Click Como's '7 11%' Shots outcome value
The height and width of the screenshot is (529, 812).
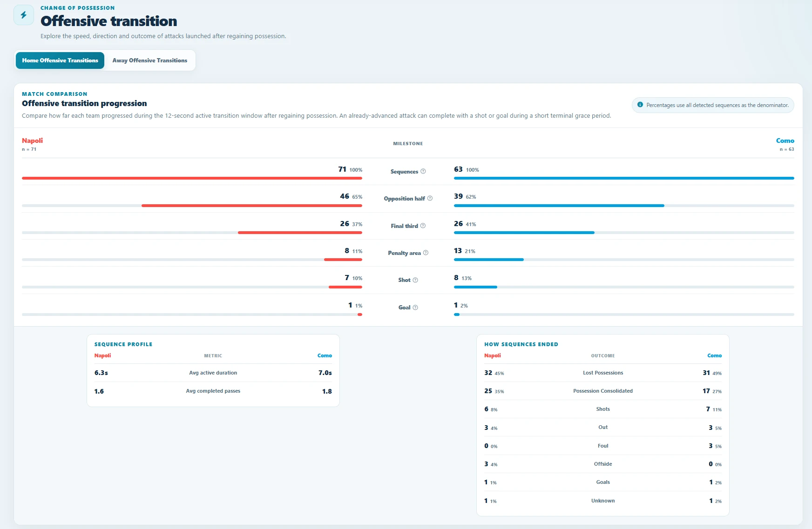(714, 409)
